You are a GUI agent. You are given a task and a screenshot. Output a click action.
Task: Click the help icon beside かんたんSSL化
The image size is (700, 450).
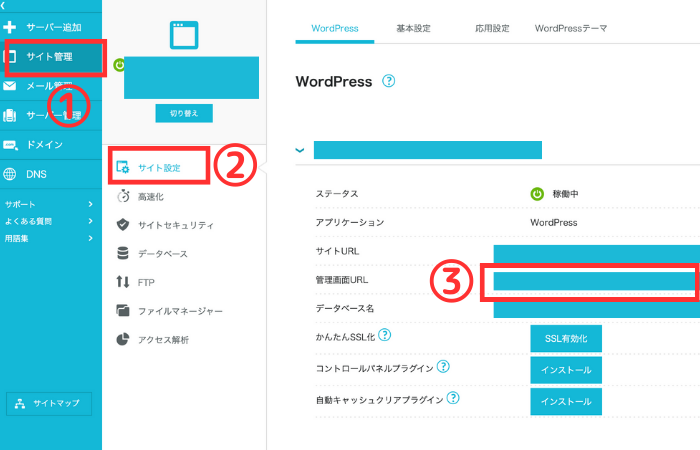pyautogui.click(x=384, y=335)
